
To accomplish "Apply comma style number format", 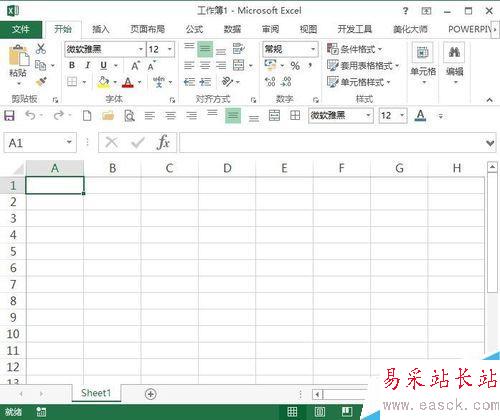I will click(x=310, y=65).
